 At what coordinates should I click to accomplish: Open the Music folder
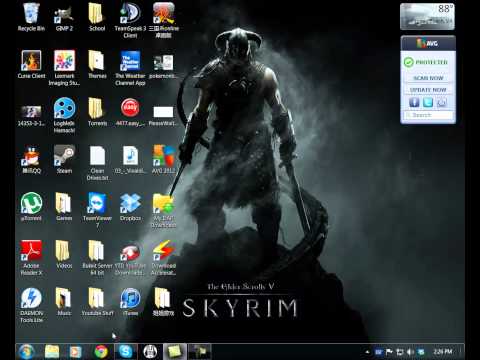click(64, 302)
